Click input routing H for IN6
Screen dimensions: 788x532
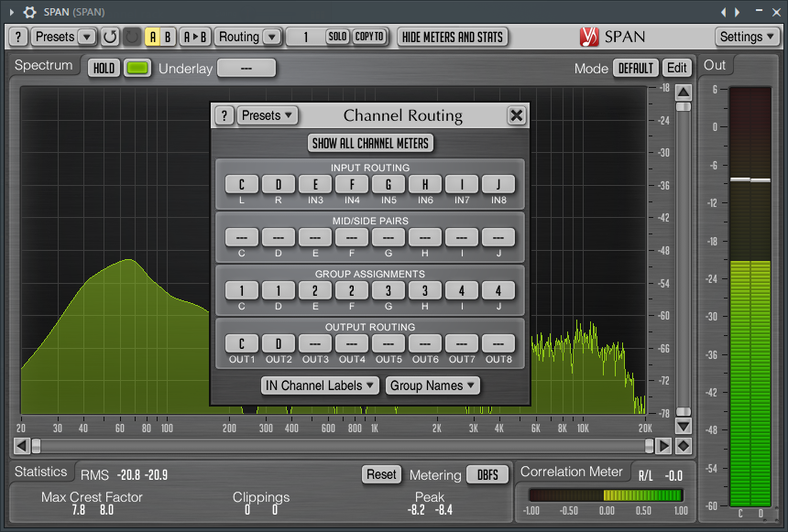point(425,184)
